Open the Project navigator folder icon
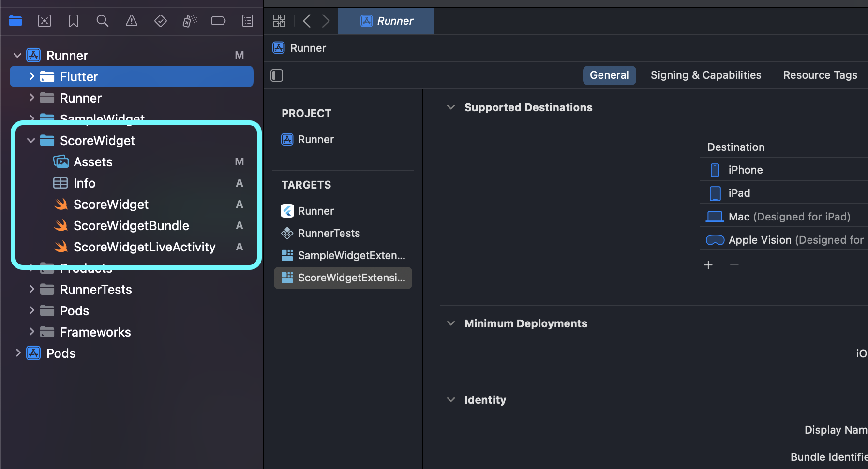This screenshot has width=868, height=469. pos(15,21)
